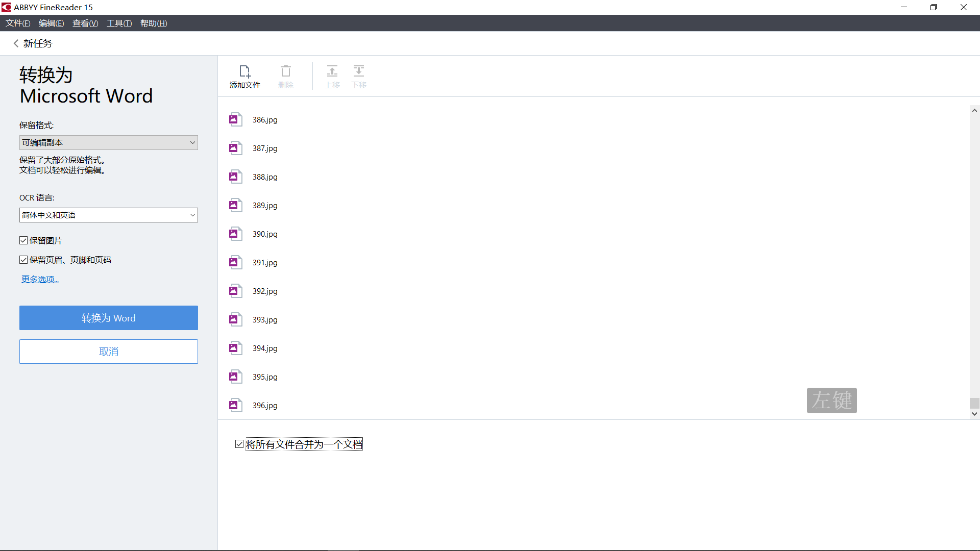The height and width of the screenshot is (551, 980).
Task: Click the 转换为 Word button
Action: [x=109, y=318]
